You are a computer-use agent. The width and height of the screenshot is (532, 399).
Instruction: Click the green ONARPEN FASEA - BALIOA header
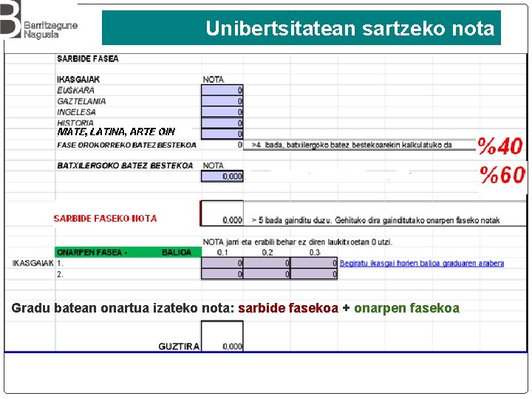click(x=129, y=252)
